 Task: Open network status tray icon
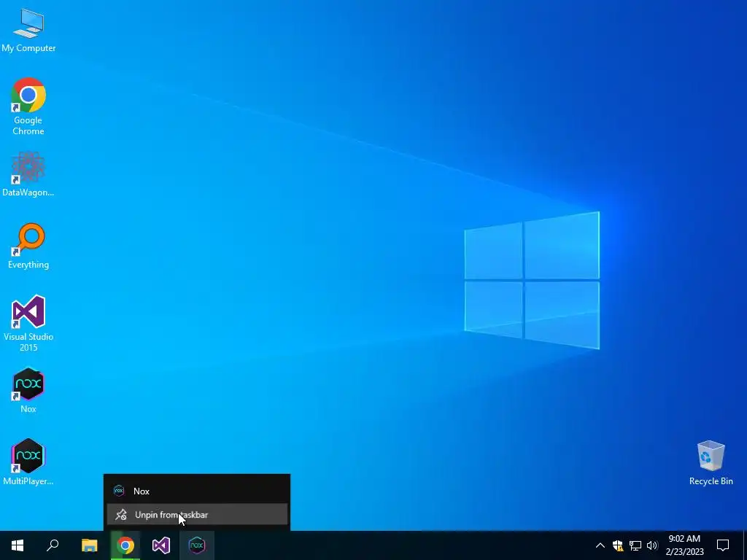635,545
